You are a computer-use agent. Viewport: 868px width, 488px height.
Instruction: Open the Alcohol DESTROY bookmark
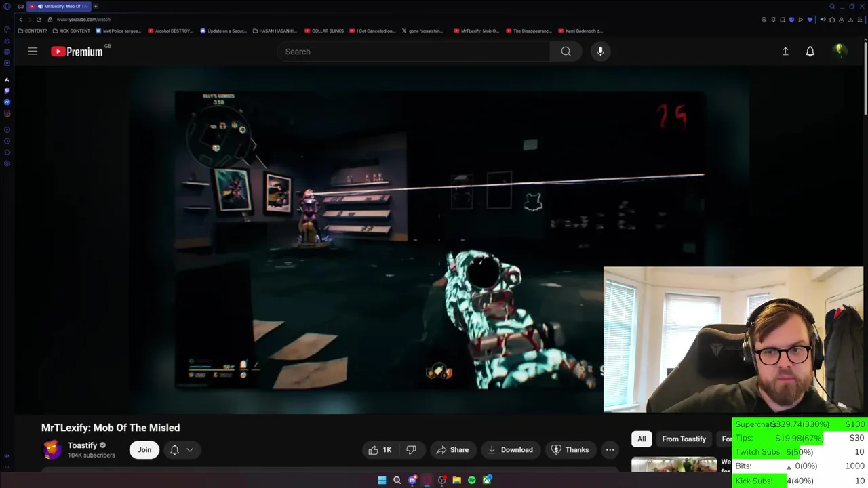coord(171,30)
